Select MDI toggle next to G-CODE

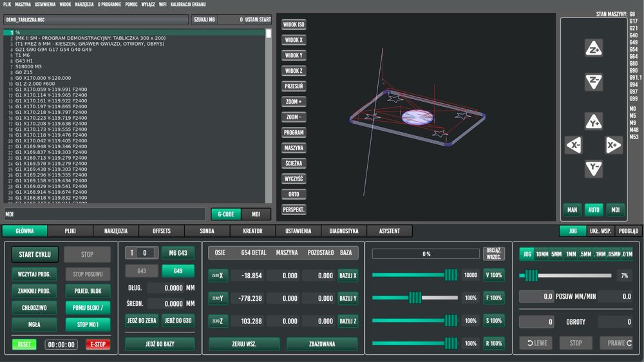click(256, 214)
